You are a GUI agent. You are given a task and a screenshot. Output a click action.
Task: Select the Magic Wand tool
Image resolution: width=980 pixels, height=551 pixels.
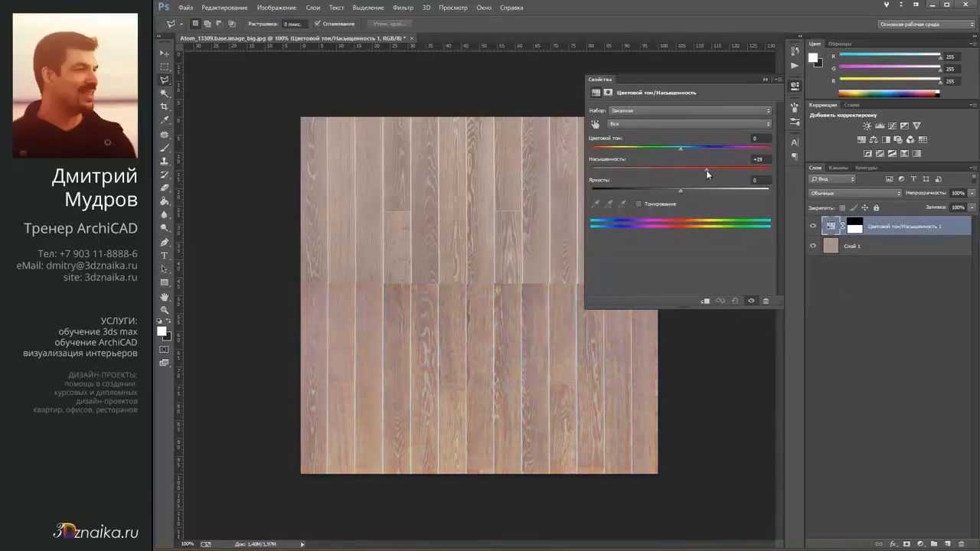click(165, 93)
